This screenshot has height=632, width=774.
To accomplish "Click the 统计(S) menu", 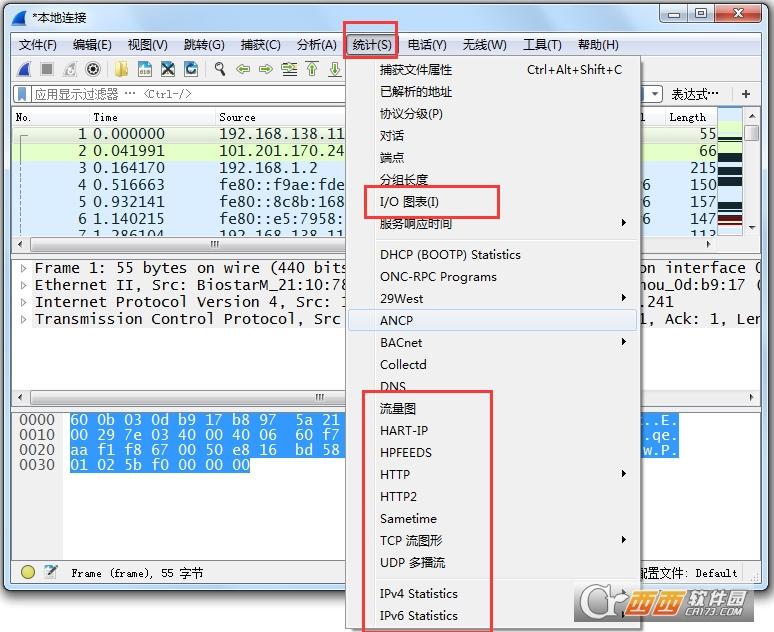I will [x=372, y=45].
